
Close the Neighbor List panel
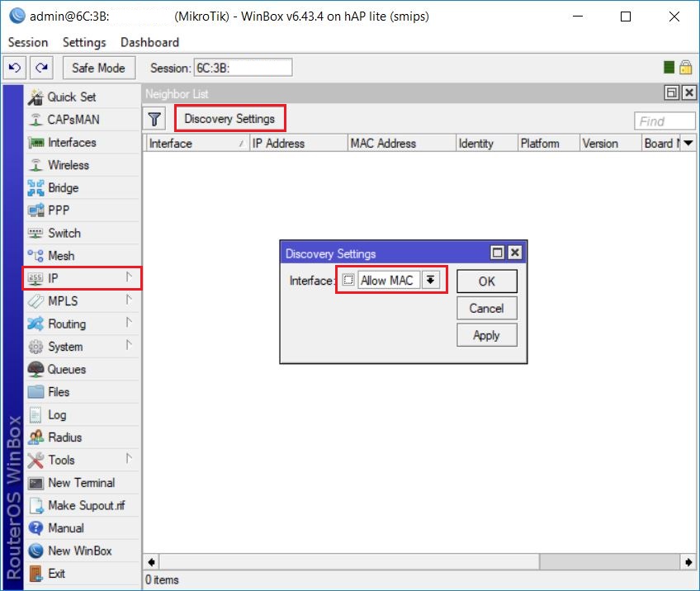689,92
